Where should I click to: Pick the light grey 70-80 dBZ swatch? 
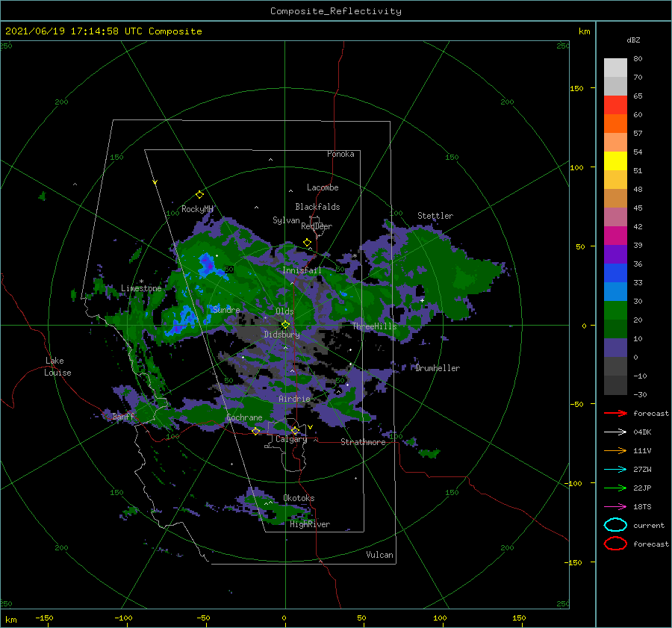[x=615, y=68]
